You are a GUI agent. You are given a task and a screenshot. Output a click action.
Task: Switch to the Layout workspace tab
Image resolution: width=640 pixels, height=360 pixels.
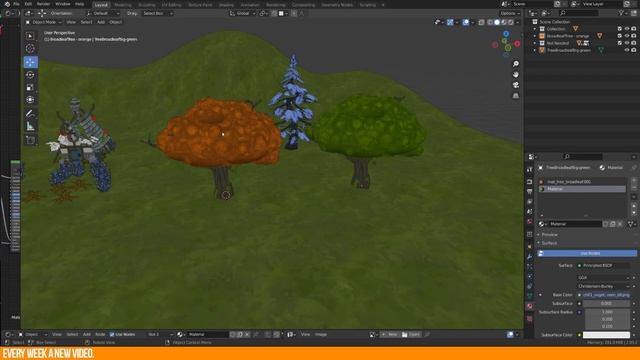101,5
